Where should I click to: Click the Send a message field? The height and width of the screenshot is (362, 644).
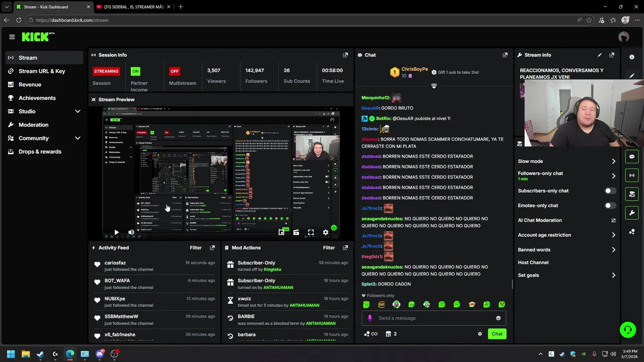(x=434, y=318)
